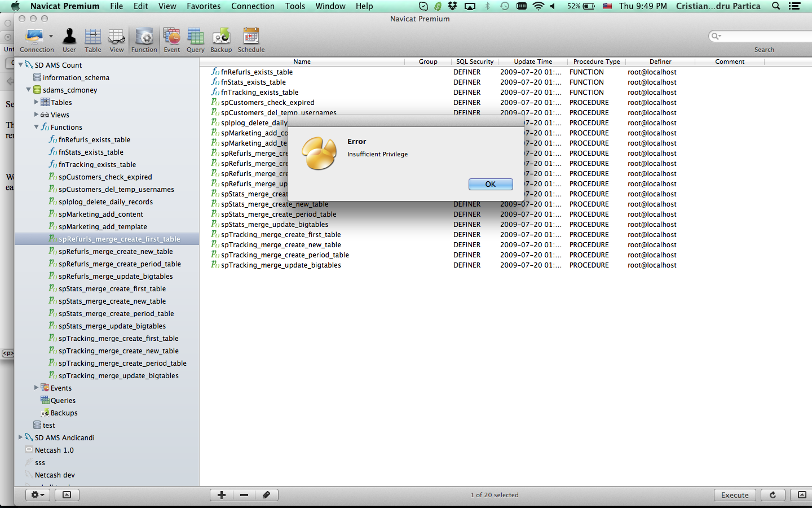The image size is (812, 508).
Task: Select the Function toolbar icon
Action: pos(144,40)
